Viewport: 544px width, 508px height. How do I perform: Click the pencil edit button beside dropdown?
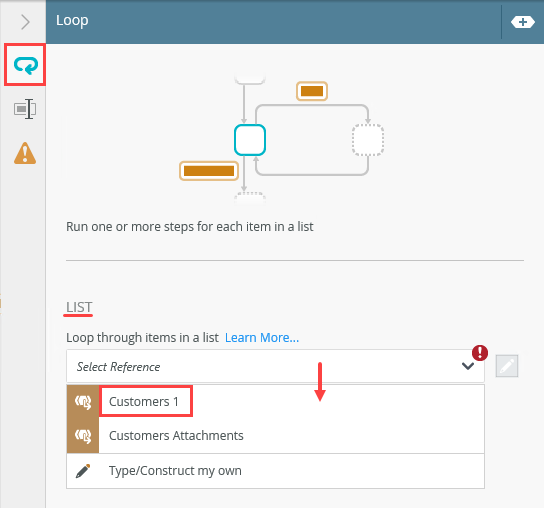click(507, 366)
